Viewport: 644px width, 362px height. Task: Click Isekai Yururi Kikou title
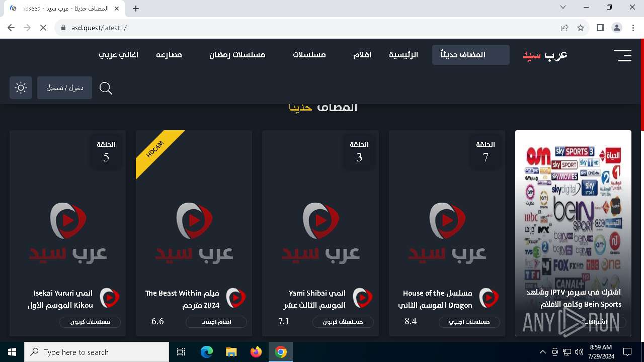pos(60,299)
